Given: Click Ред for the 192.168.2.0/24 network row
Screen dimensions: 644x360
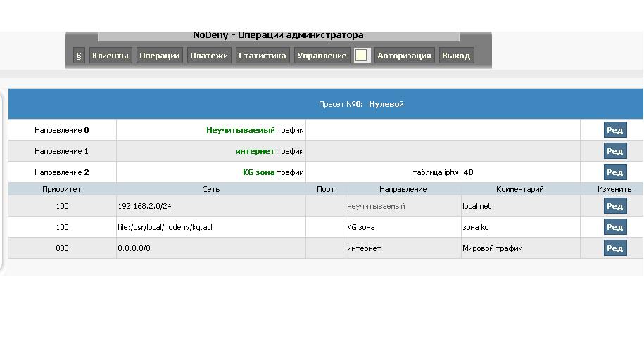Looking at the screenshot, I should pos(614,206).
